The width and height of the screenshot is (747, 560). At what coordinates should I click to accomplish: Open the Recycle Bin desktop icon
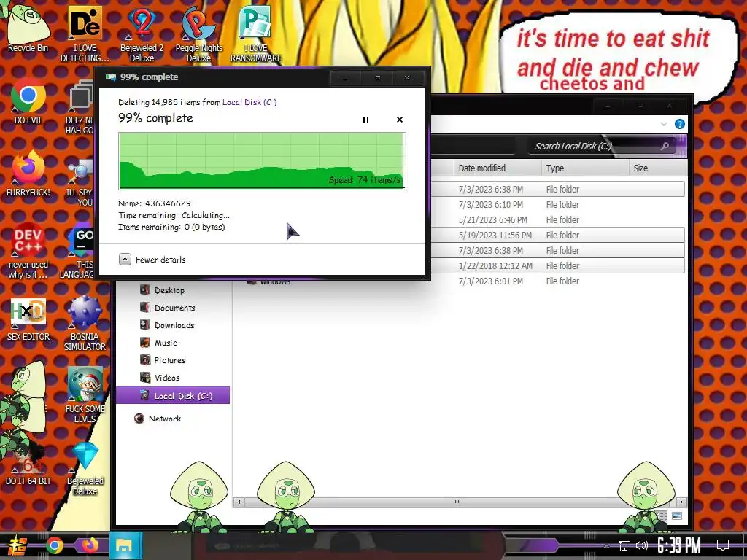tap(28, 28)
